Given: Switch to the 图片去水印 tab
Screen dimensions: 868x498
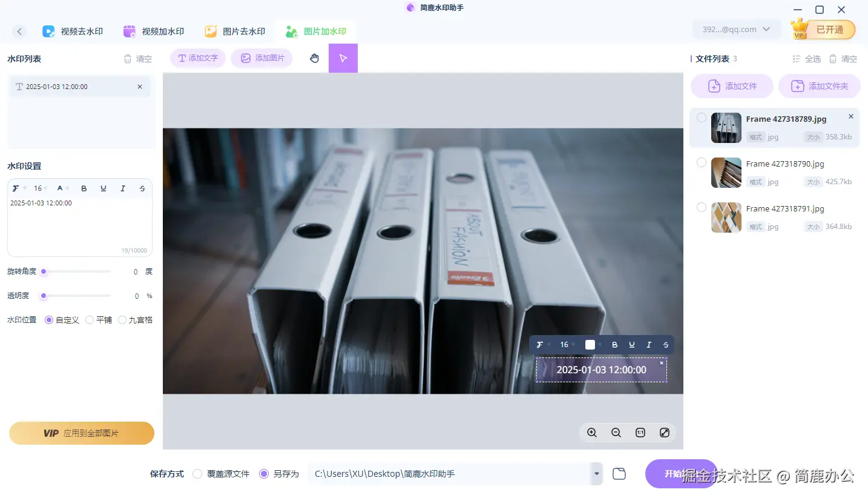Looking at the screenshot, I should point(235,30).
